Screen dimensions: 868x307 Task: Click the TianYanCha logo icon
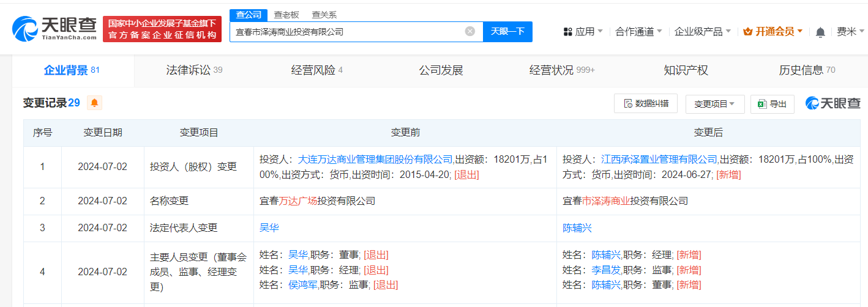pyautogui.click(x=26, y=28)
